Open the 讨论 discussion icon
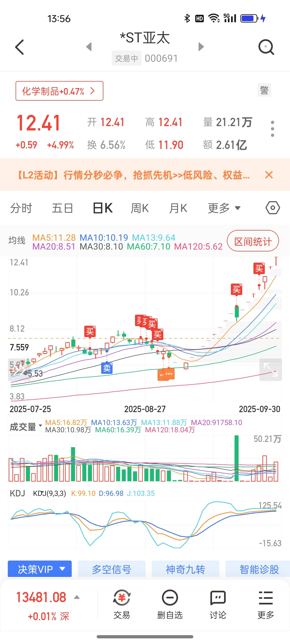This screenshot has height=644, width=290. click(x=218, y=605)
